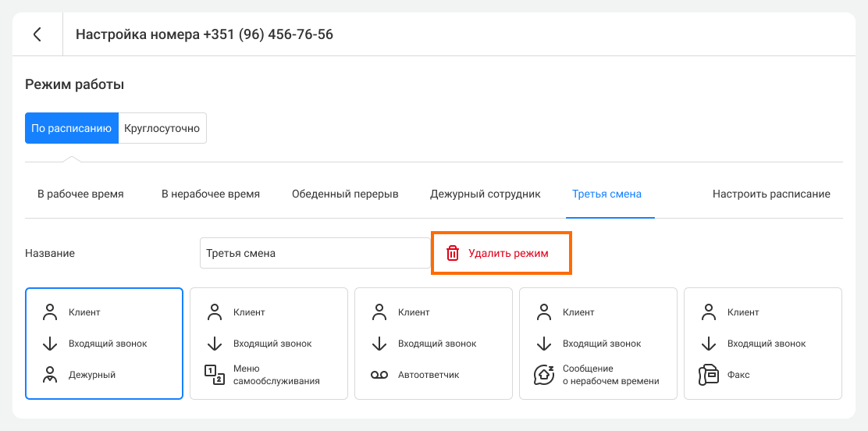
Task: Open the В рабочее время tab
Action: (x=81, y=194)
